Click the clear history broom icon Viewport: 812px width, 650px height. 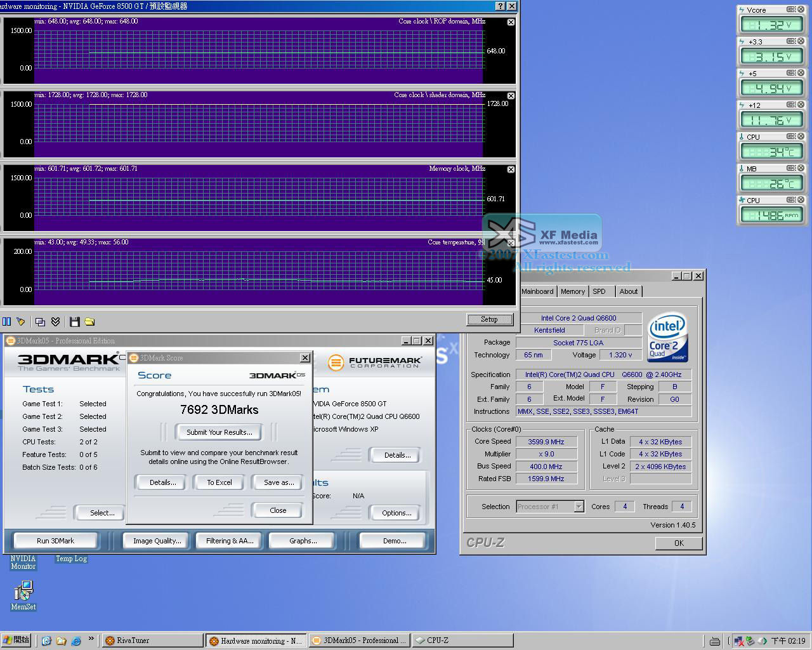coord(21,322)
